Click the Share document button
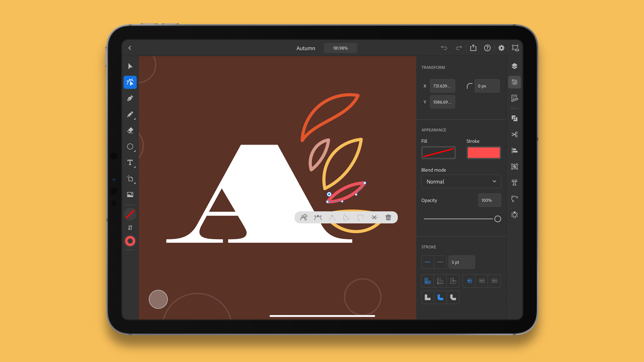Viewport: 644px width, 362px height. [473, 48]
